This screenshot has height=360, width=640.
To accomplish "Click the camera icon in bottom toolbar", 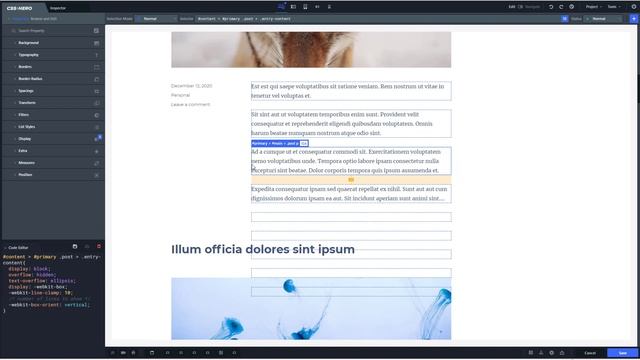I will 123,353.
